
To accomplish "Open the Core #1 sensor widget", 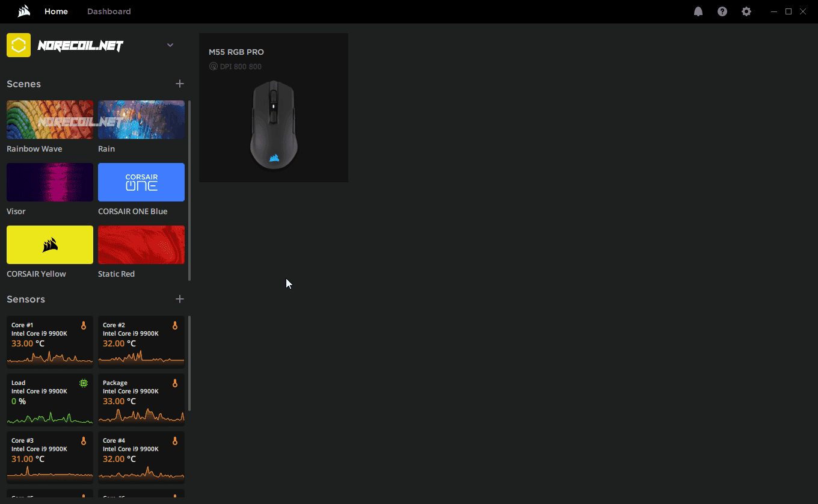I will click(50, 342).
